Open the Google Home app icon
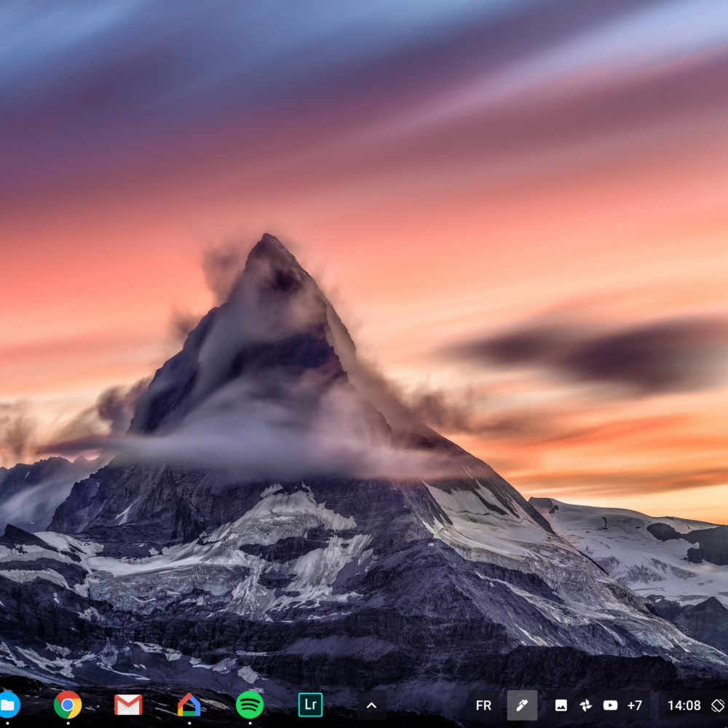The width and height of the screenshot is (728, 728). (x=189, y=705)
